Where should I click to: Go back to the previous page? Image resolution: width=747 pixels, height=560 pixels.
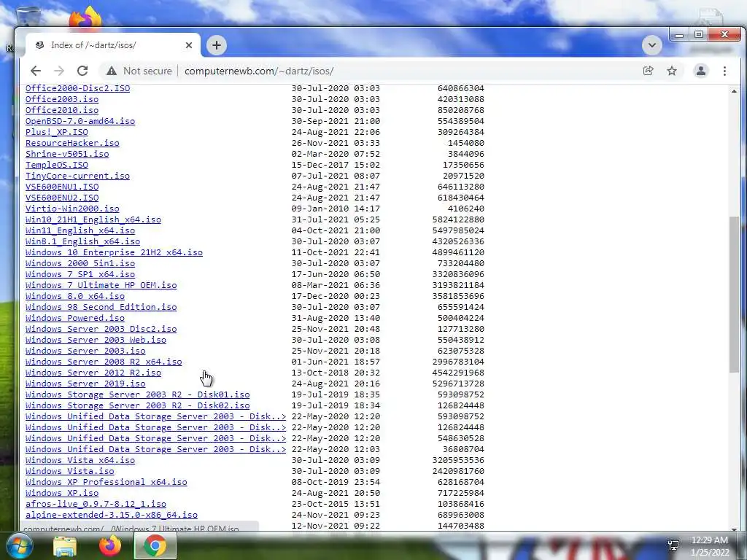click(36, 71)
